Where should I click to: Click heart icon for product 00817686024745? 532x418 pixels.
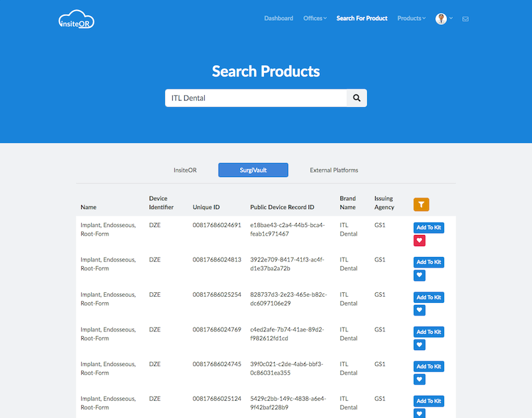coord(420,379)
